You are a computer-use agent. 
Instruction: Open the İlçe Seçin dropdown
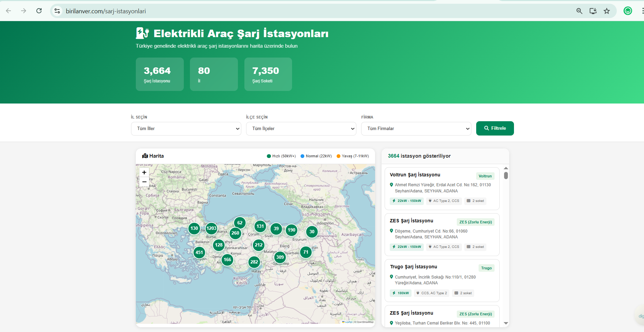coord(301,129)
